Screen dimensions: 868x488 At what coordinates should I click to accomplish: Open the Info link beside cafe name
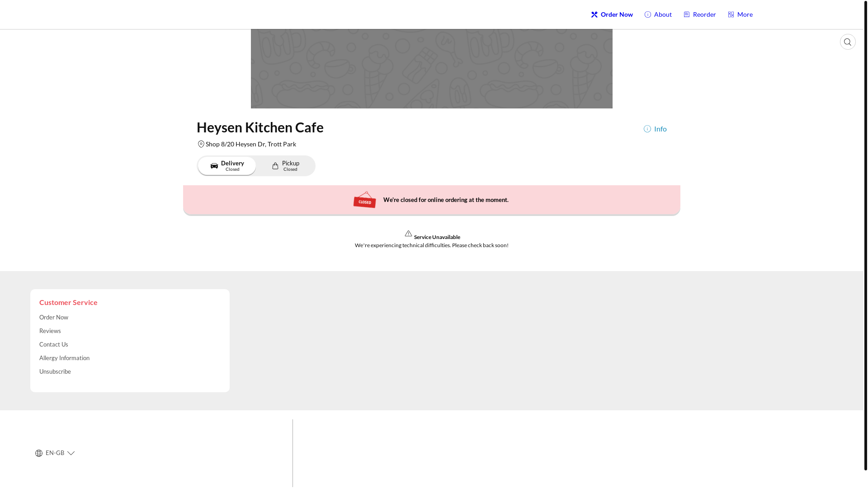(655, 129)
